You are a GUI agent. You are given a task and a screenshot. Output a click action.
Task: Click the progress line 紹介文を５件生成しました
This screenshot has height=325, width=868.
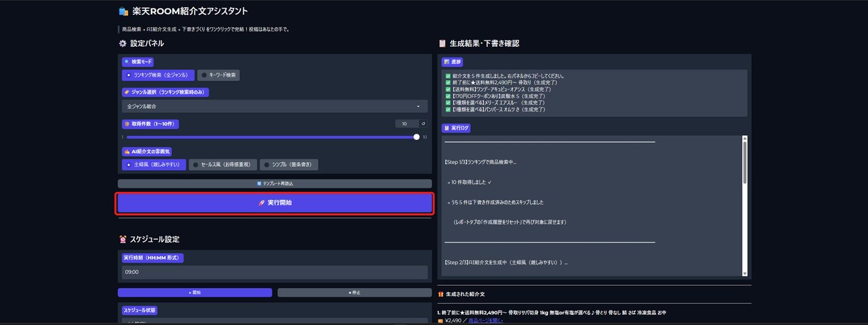coord(504,75)
